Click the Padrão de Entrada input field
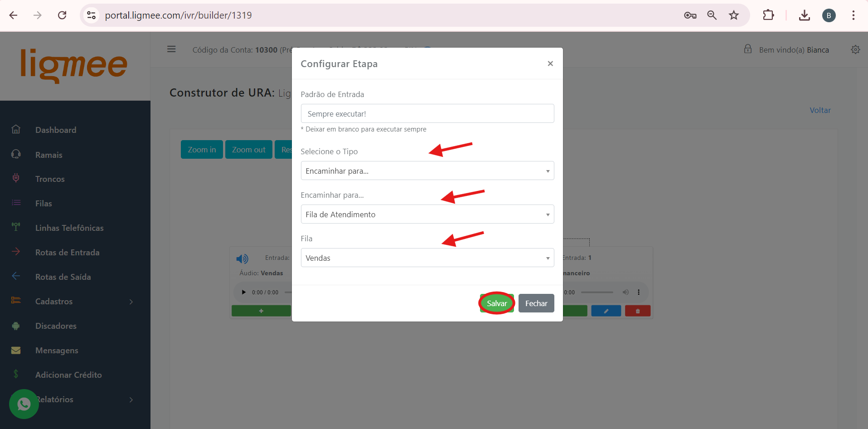Screen dimensions: 868x429 click(x=427, y=114)
